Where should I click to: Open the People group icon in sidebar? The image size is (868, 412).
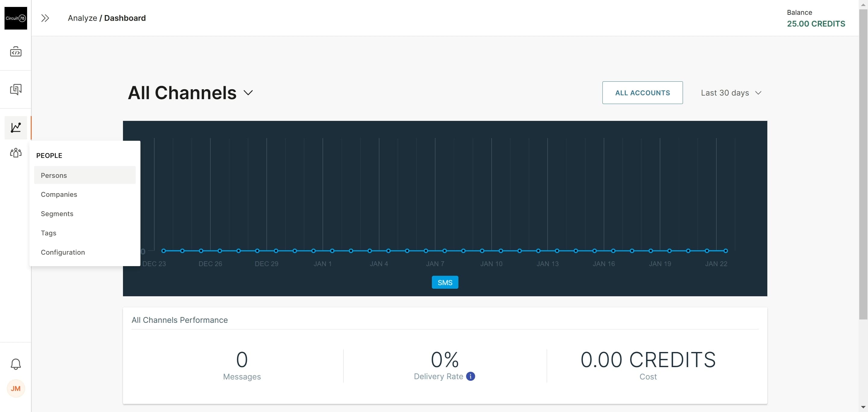point(15,153)
